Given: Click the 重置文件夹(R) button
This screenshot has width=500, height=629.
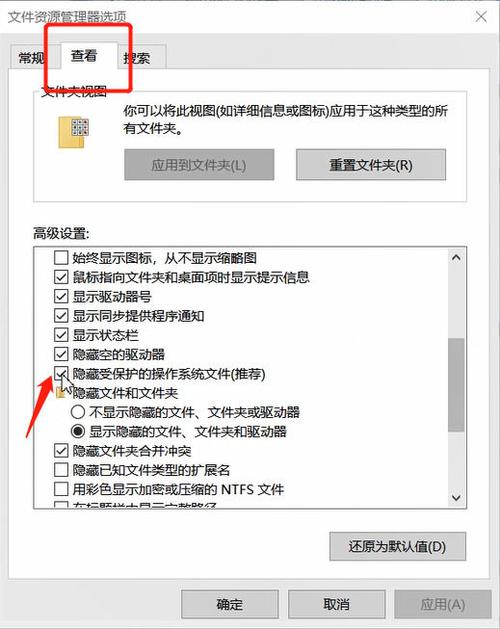Looking at the screenshot, I should (x=371, y=165).
